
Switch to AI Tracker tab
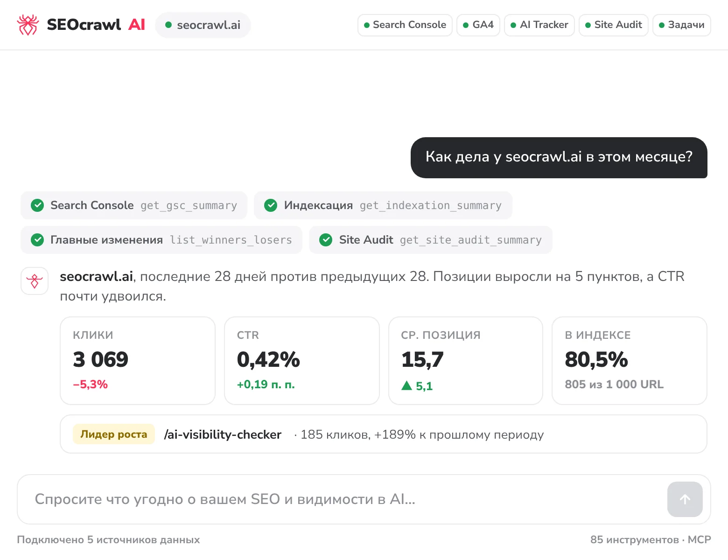pos(539,25)
